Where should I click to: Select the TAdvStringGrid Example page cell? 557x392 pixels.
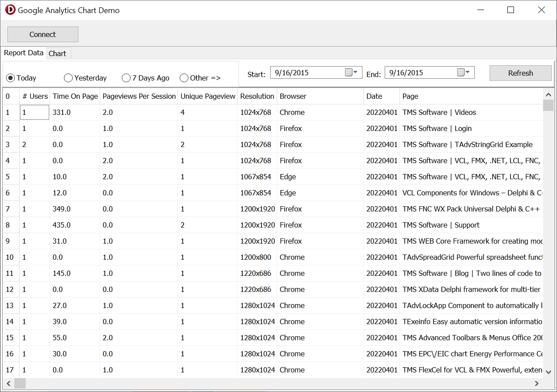pos(471,144)
